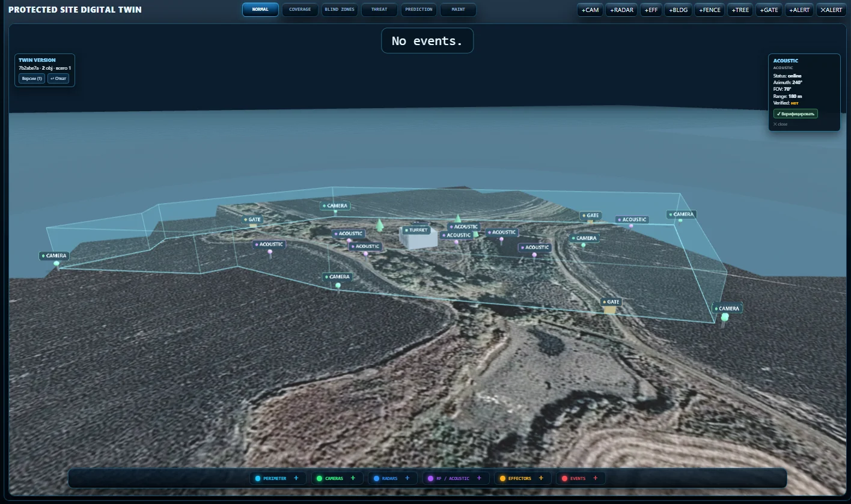This screenshot has height=504, width=851.
Task: Open the THREAT mode tab
Action: 379,10
